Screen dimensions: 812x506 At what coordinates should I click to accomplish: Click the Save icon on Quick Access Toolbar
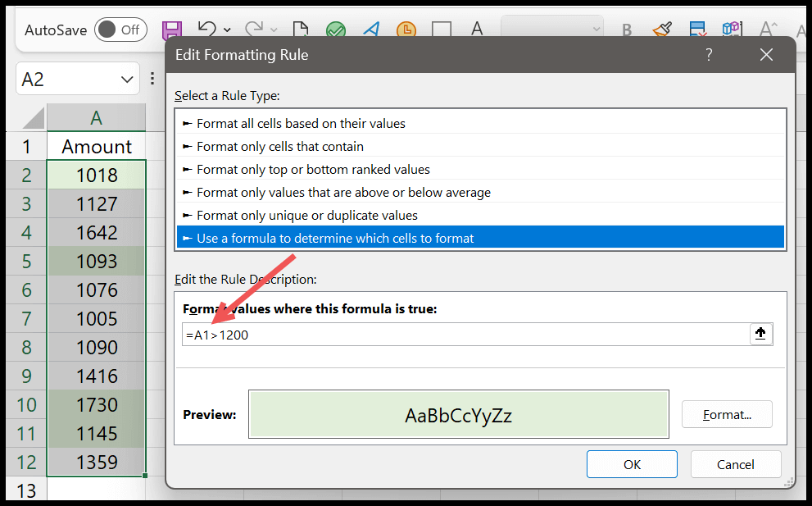[x=171, y=30]
